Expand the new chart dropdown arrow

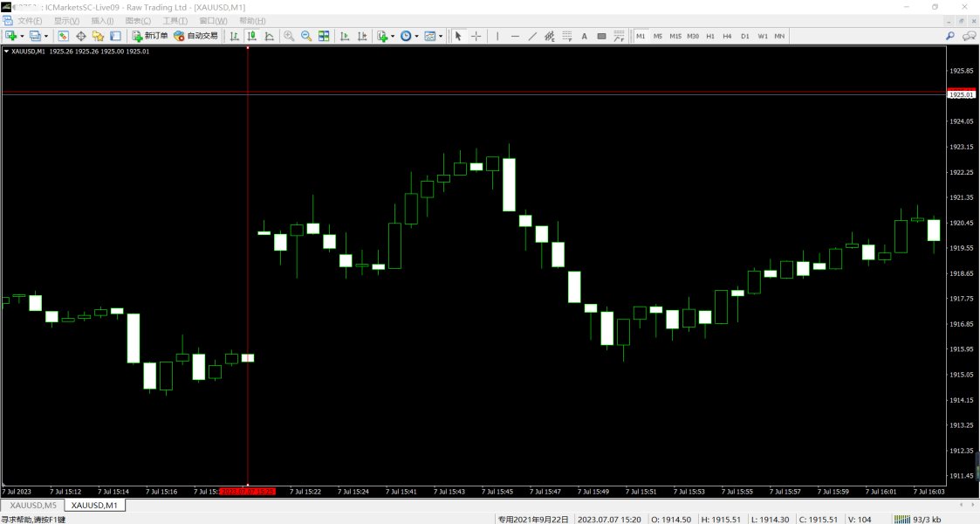tap(22, 37)
